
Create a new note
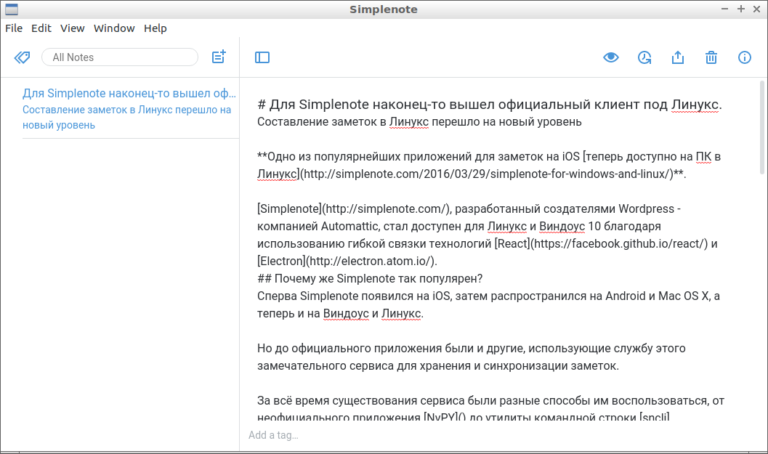pos(218,57)
